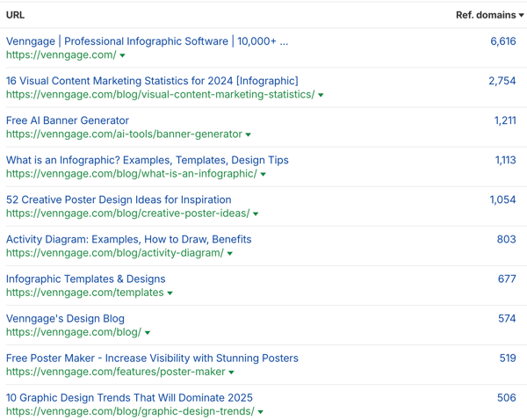The image size is (527, 420).
Task: Expand the activity-diagram URL dropdown arrow
Action: [230, 253]
